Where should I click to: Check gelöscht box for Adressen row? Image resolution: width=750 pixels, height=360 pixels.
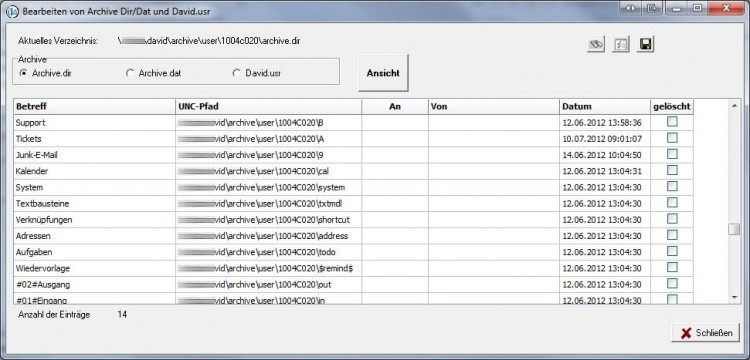tap(672, 235)
